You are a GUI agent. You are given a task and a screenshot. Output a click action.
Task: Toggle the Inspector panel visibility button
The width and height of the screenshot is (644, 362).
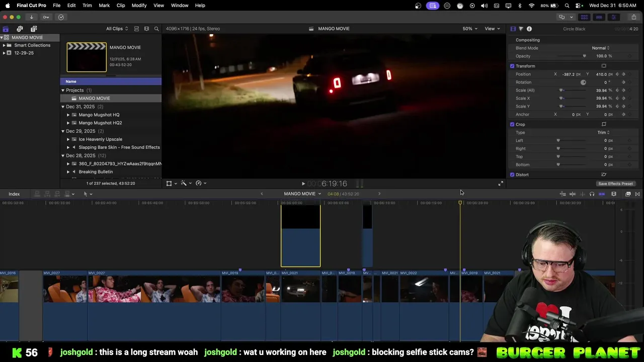pos(613,17)
